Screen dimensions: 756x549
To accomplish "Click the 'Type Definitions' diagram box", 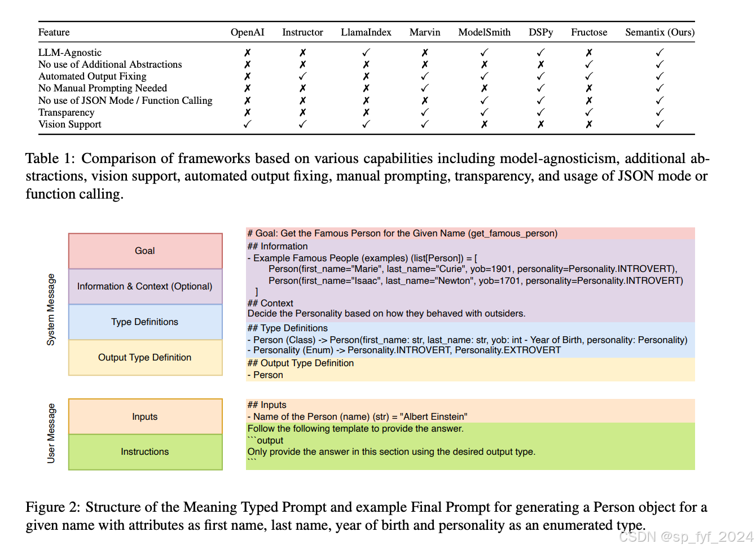I will (x=145, y=322).
